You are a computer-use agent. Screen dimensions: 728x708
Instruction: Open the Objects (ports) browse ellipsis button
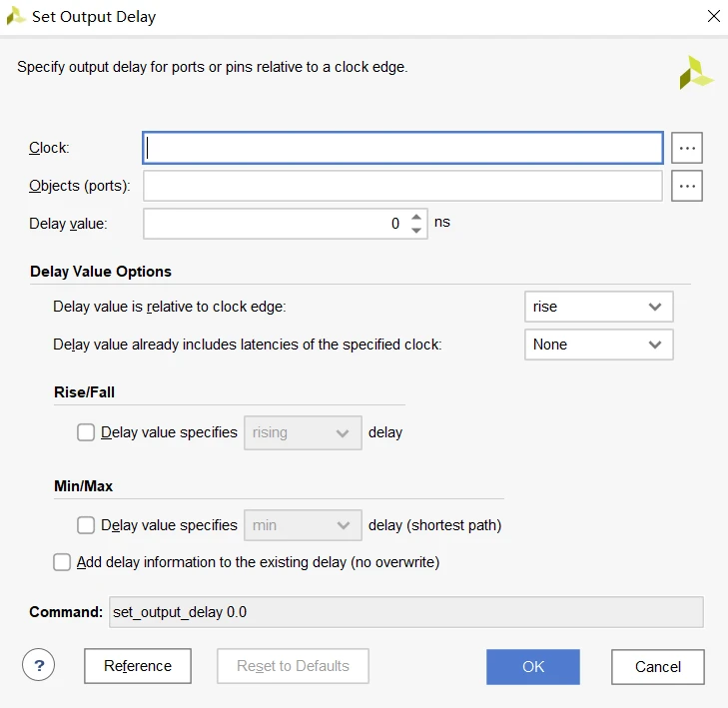pyautogui.click(x=687, y=186)
